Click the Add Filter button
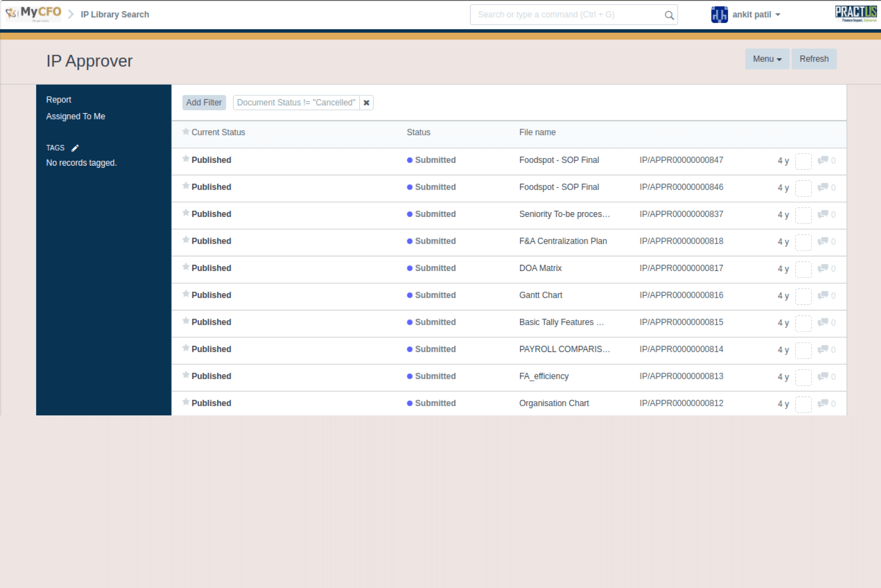881x588 pixels. [x=204, y=102]
